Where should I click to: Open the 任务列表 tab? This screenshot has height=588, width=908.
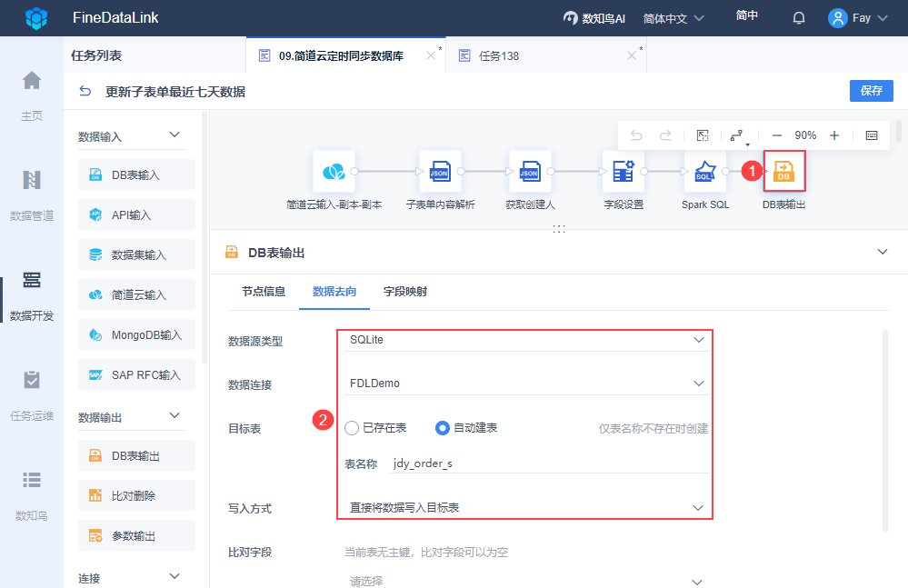tap(96, 55)
